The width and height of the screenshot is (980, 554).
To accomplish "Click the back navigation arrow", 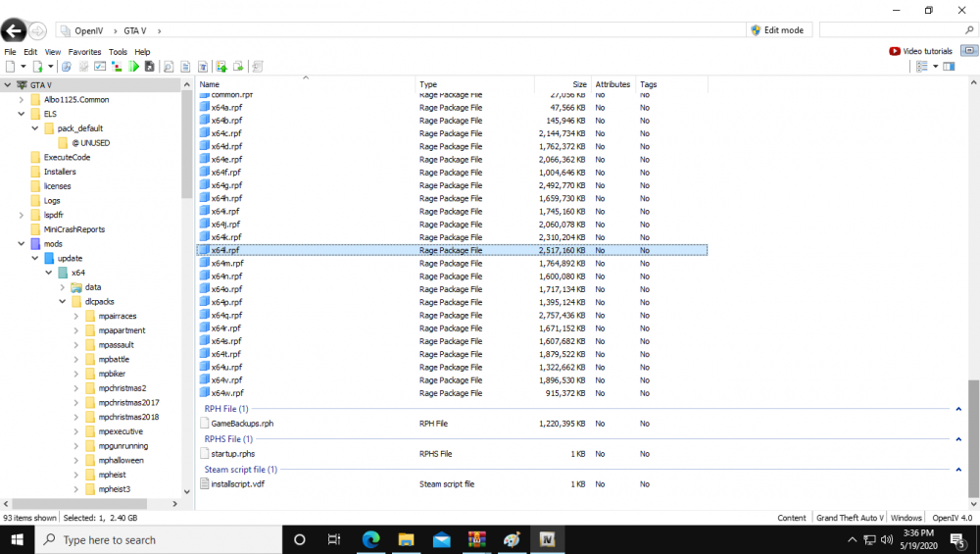I will point(14,30).
